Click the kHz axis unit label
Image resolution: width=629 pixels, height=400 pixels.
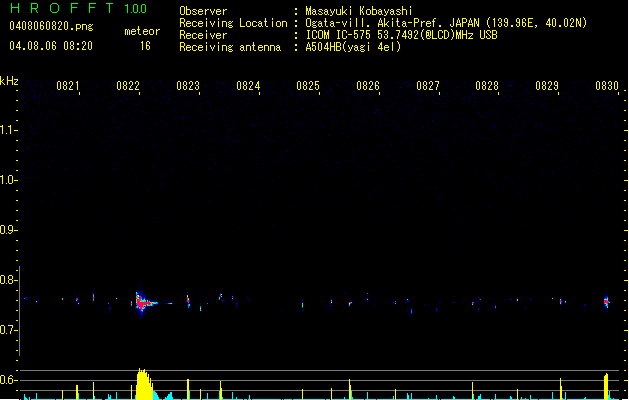coord(9,81)
